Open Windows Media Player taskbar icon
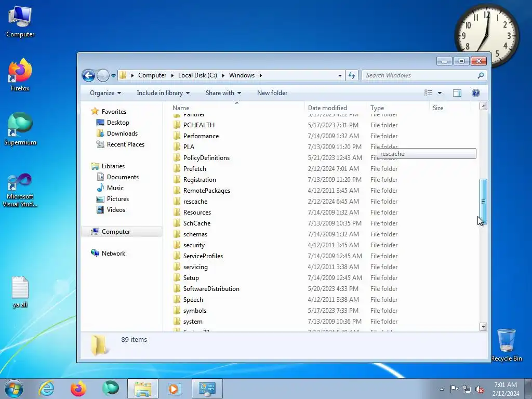This screenshot has height=399, width=532. (x=175, y=389)
